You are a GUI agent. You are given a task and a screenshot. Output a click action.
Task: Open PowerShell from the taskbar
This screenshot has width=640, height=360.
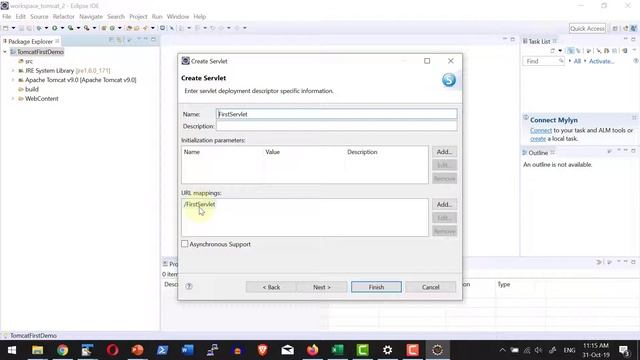(162, 350)
